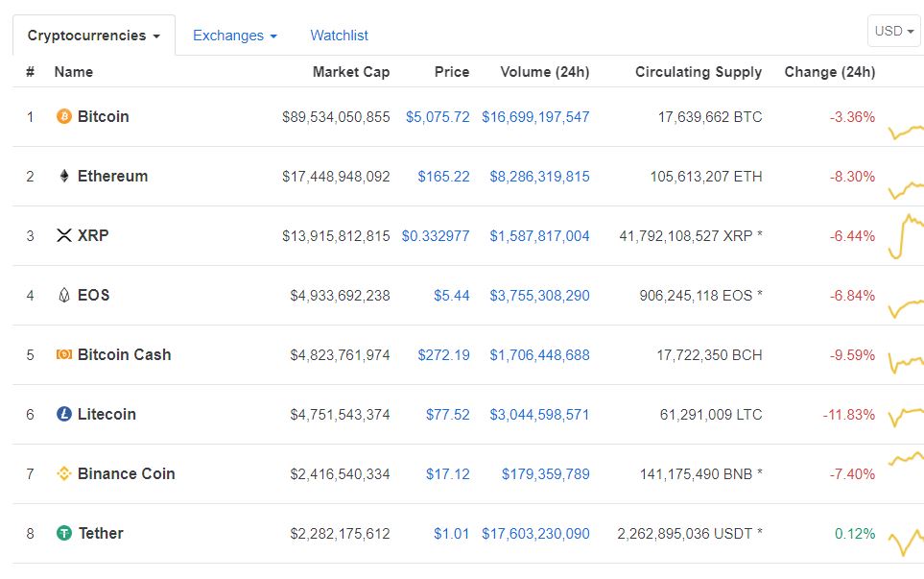Click Tether's 24h volume link
Image resolution: width=924 pixels, height=579 pixels.
coord(535,534)
